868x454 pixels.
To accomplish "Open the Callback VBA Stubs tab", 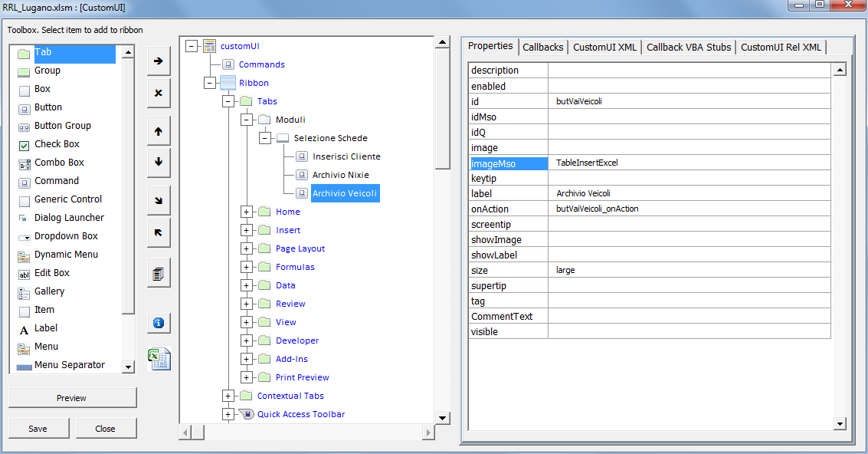I will 689,47.
